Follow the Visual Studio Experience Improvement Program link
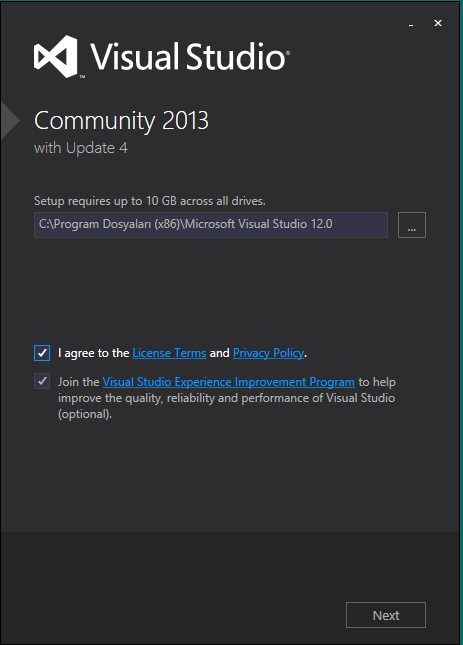 pyautogui.click(x=229, y=382)
